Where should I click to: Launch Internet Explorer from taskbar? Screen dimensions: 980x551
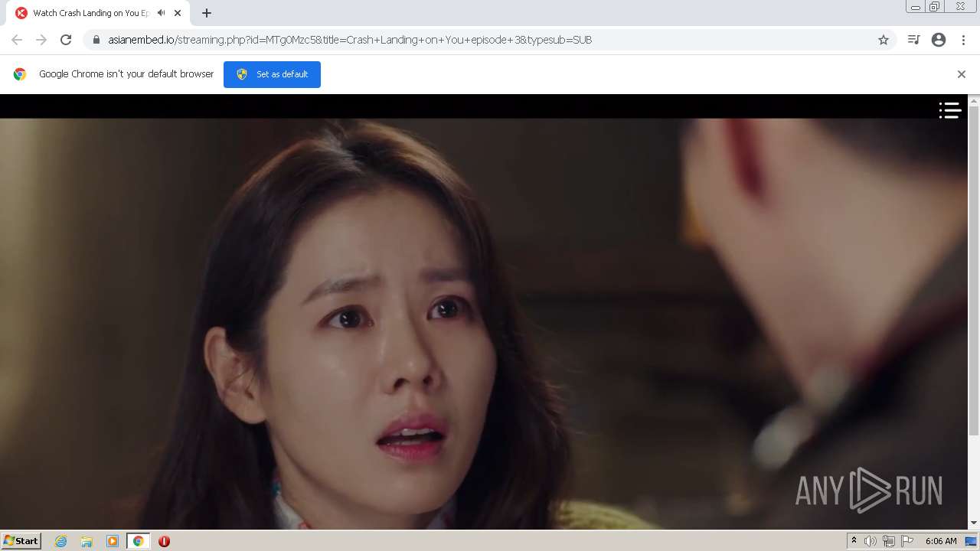(x=60, y=541)
